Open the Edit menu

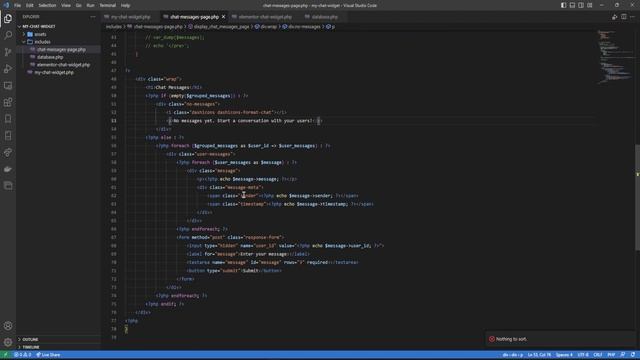[30, 5]
